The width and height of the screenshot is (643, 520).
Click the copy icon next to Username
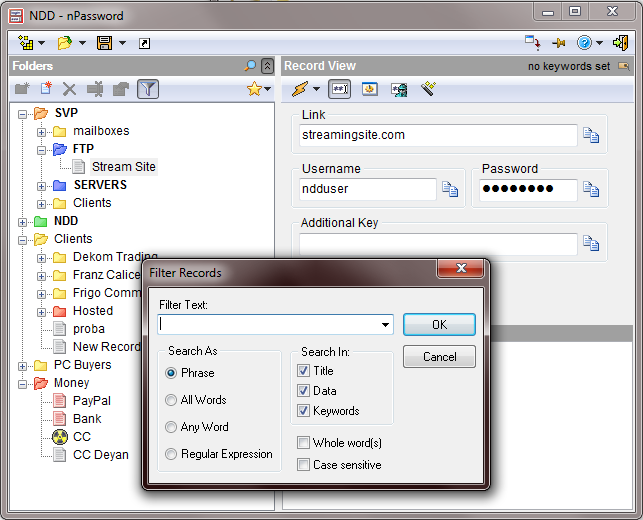[x=450, y=190]
